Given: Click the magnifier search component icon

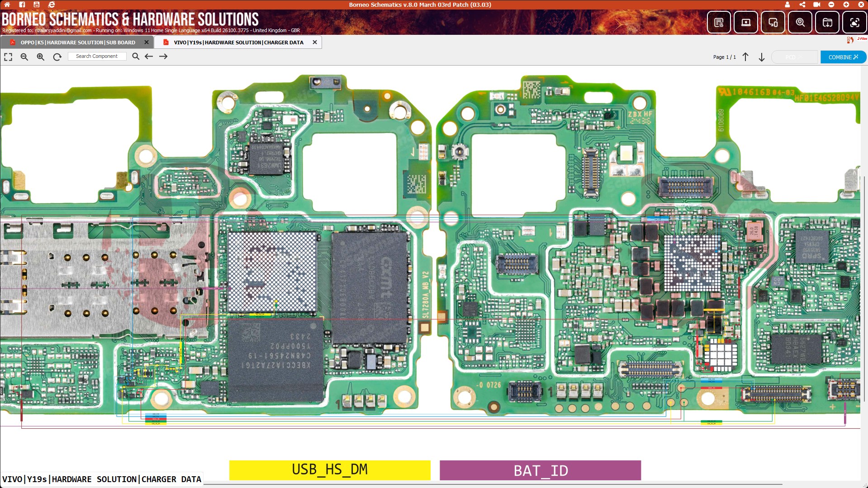Looking at the screenshot, I should coord(136,57).
